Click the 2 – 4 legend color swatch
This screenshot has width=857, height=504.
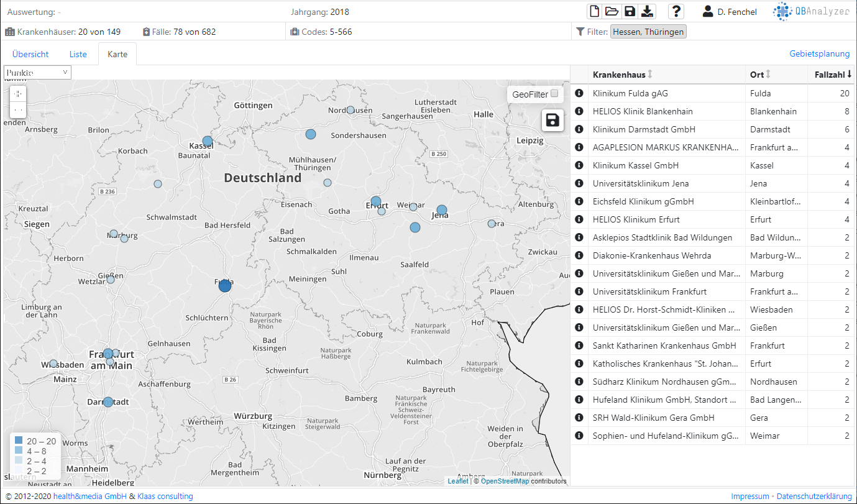point(19,461)
